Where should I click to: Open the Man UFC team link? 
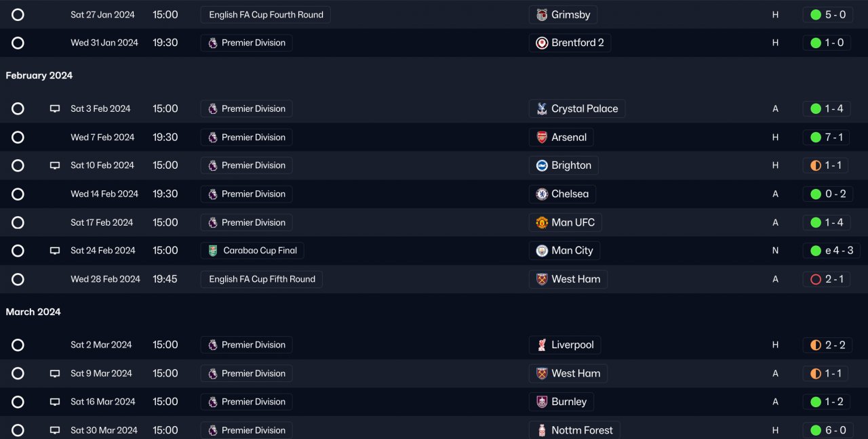coord(566,222)
